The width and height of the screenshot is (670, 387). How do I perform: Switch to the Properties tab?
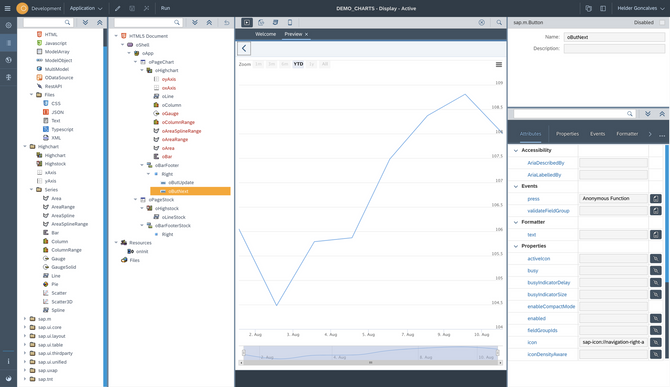(567, 134)
